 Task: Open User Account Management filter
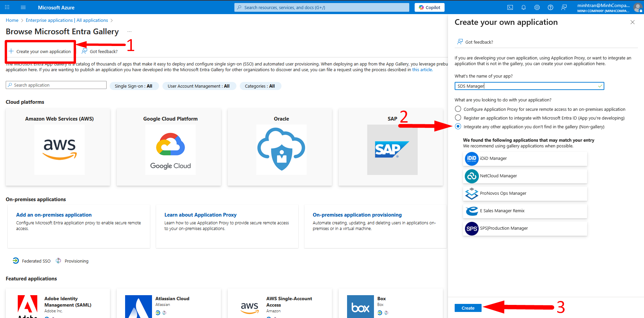pos(199,86)
